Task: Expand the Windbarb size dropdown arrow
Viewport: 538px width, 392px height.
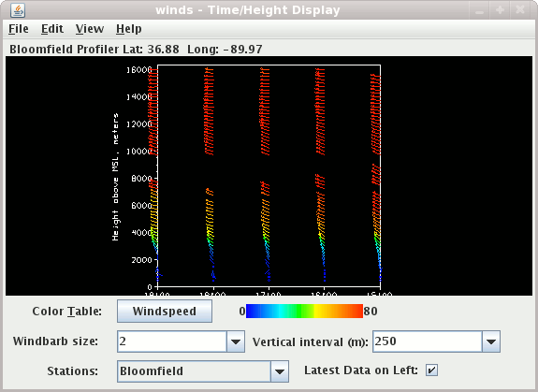Action: pyautogui.click(x=236, y=341)
